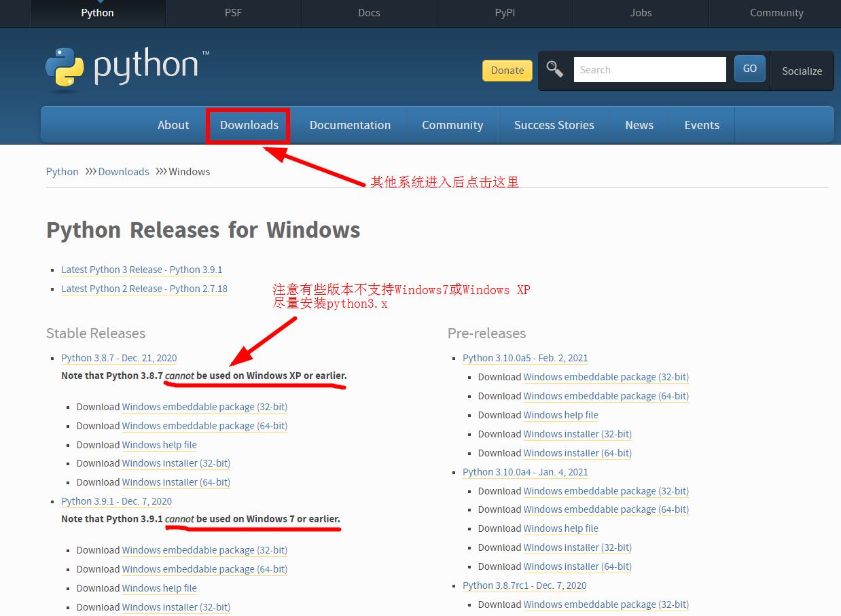Download 3.10.0a5 Windows installer (32-bit)
Viewport: 841px width, 616px height.
577,434
